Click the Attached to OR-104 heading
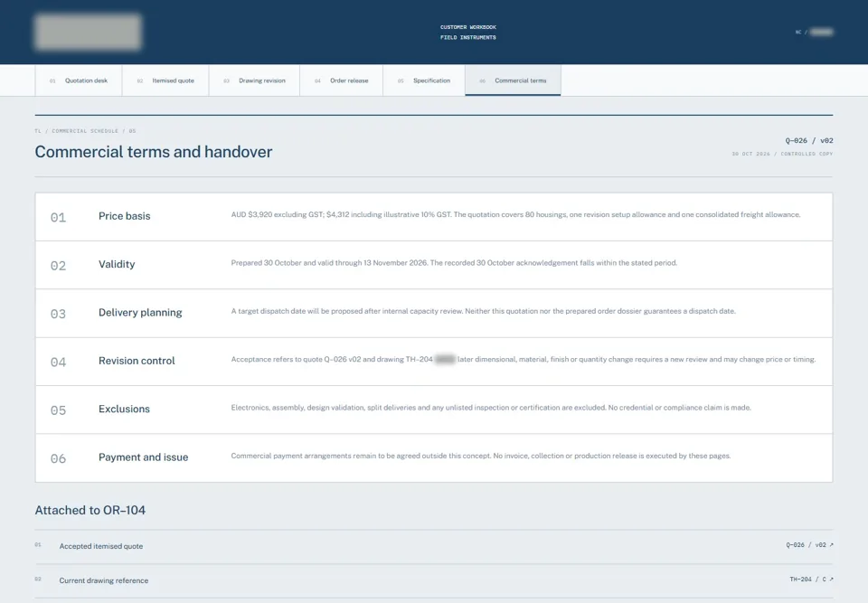868x603 pixels. [90, 511]
